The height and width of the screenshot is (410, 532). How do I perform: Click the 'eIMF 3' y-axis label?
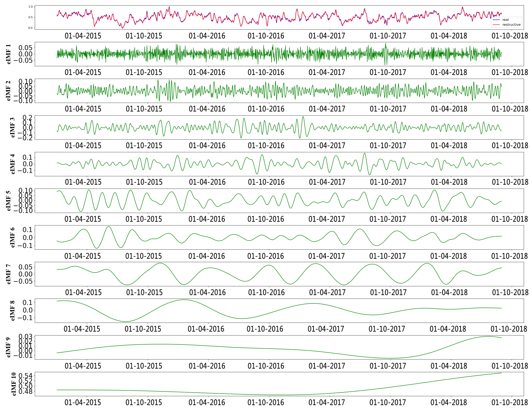(x=12, y=127)
